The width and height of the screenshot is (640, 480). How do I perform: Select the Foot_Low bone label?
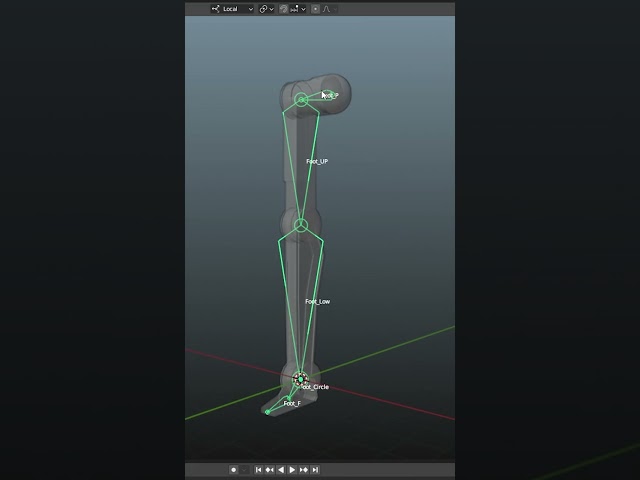tap(318, 302)
